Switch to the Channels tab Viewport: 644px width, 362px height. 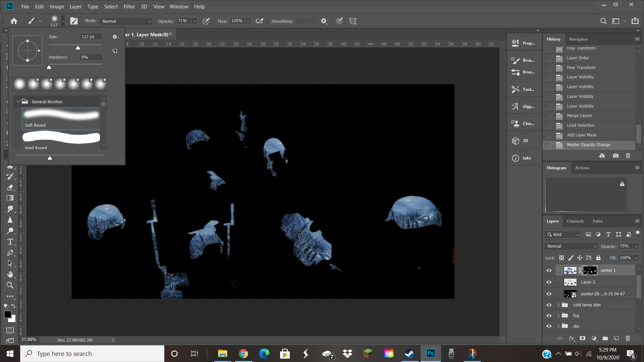click(x=575, y=221)
